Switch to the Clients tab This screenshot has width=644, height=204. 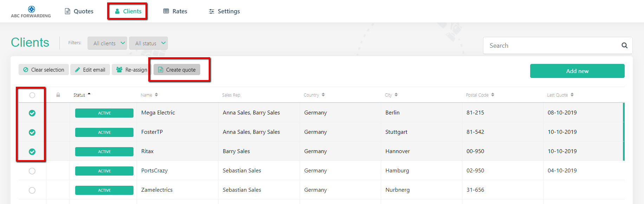128,11
